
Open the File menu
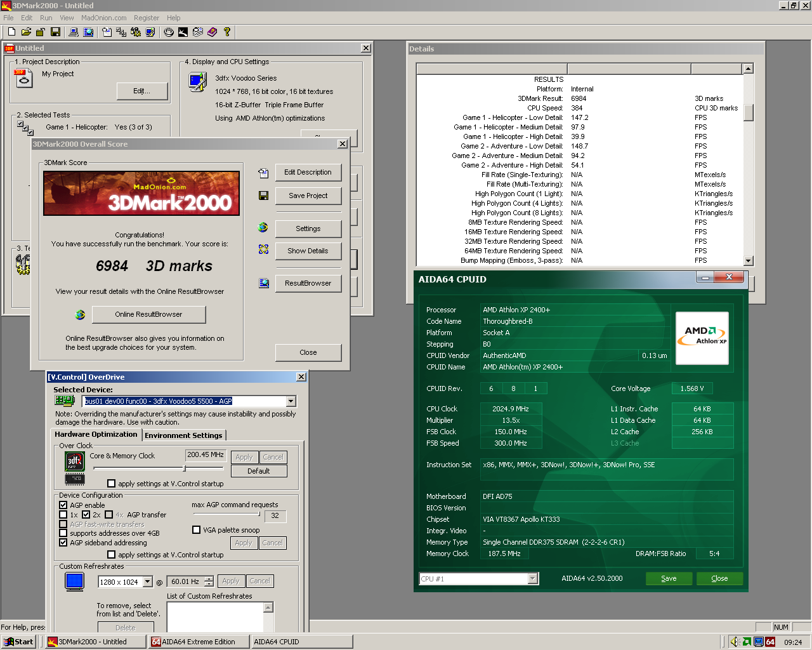[8, 18]
